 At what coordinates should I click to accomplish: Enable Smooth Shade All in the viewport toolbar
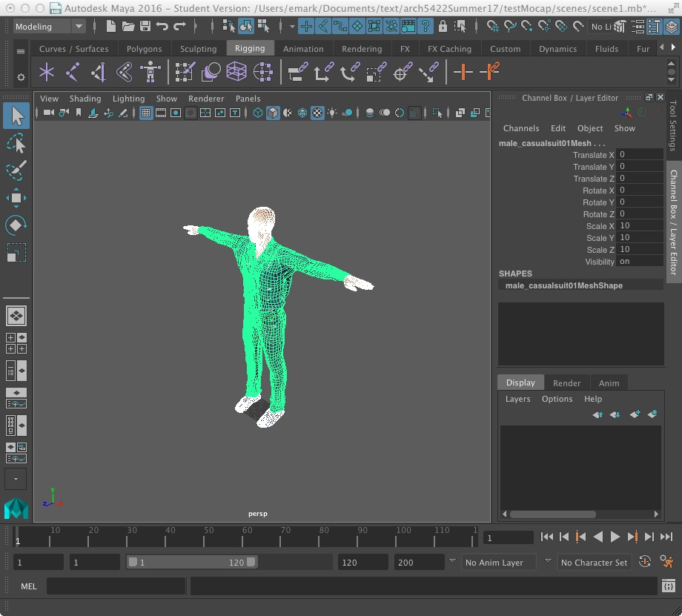pos(274,112)
